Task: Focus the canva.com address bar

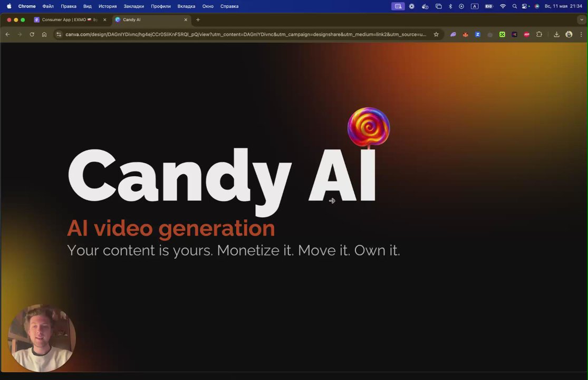Action: 246,34
